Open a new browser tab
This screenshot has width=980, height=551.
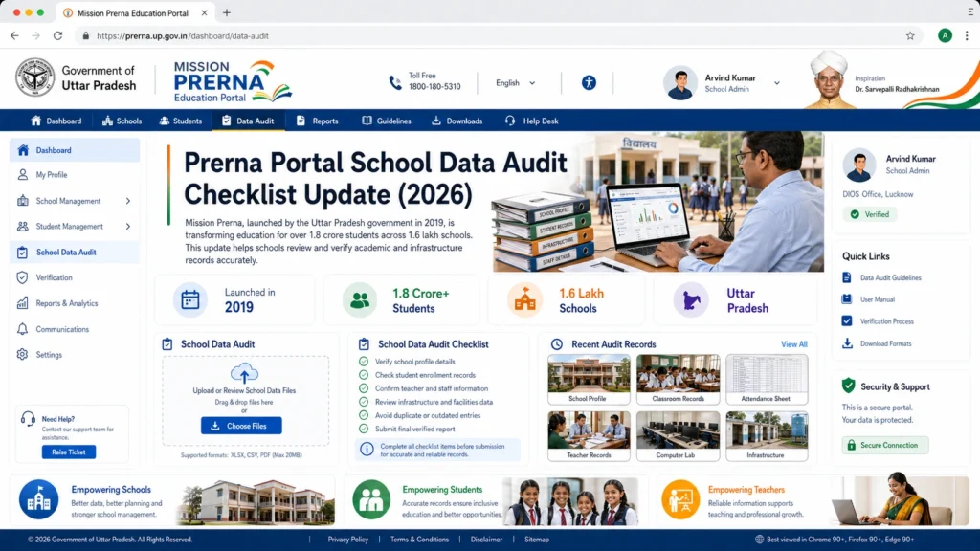pos(226,12)
